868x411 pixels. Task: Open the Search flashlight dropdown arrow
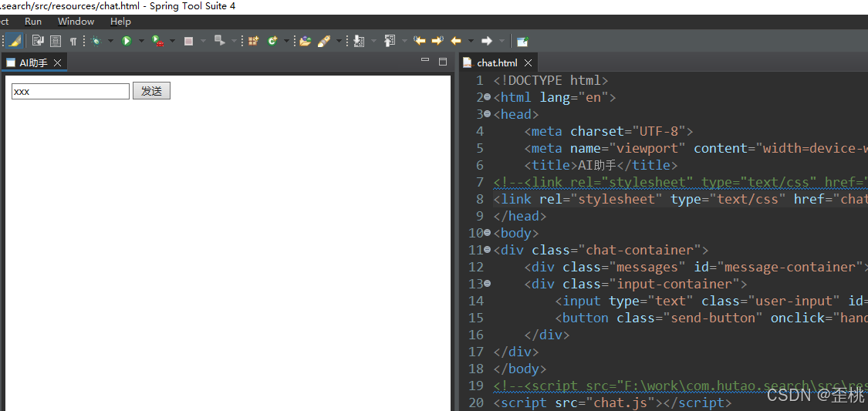pyautogui.click(x=339, y=41)
